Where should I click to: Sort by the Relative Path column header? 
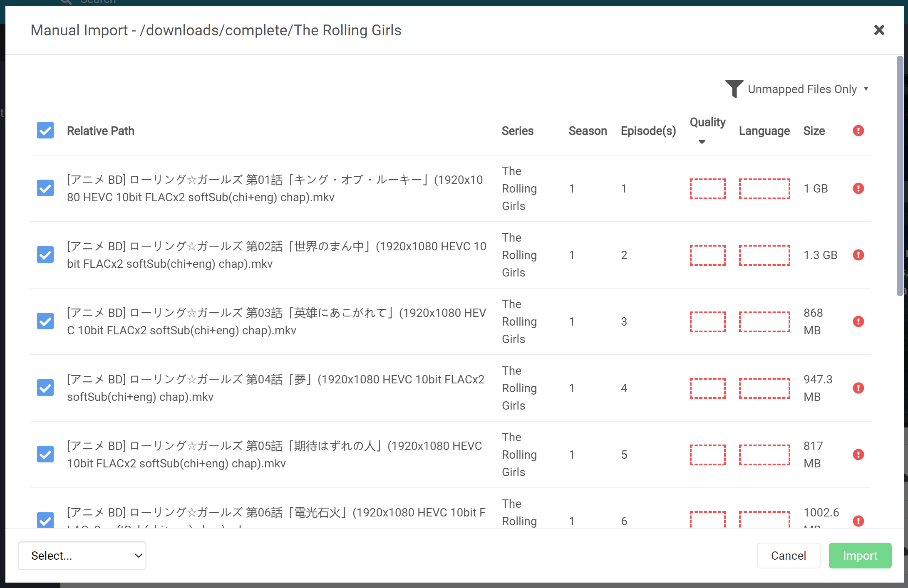(x=101, y=131)
